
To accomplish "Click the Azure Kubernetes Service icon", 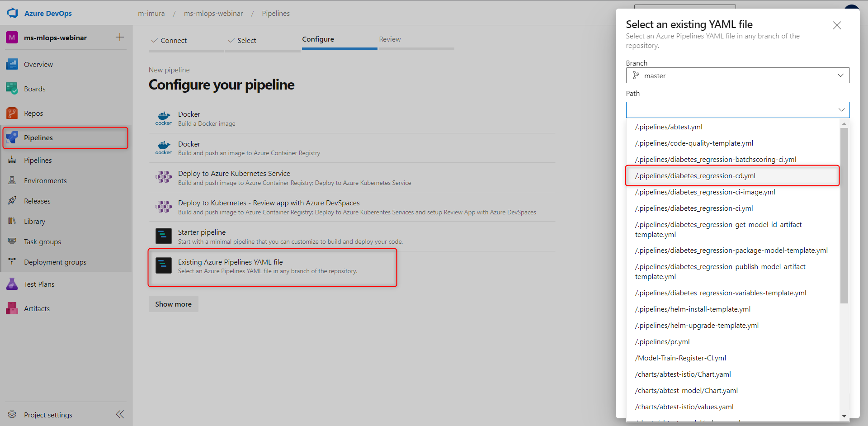I will 164,177.
